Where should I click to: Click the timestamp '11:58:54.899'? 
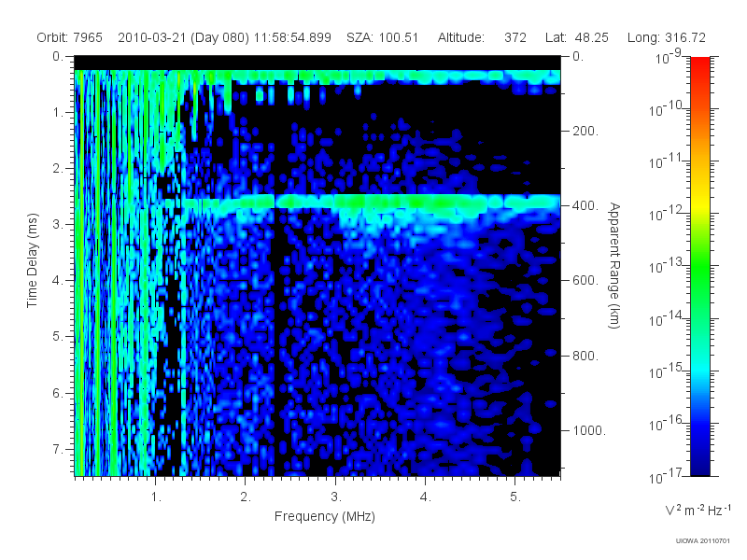point(292,37)
